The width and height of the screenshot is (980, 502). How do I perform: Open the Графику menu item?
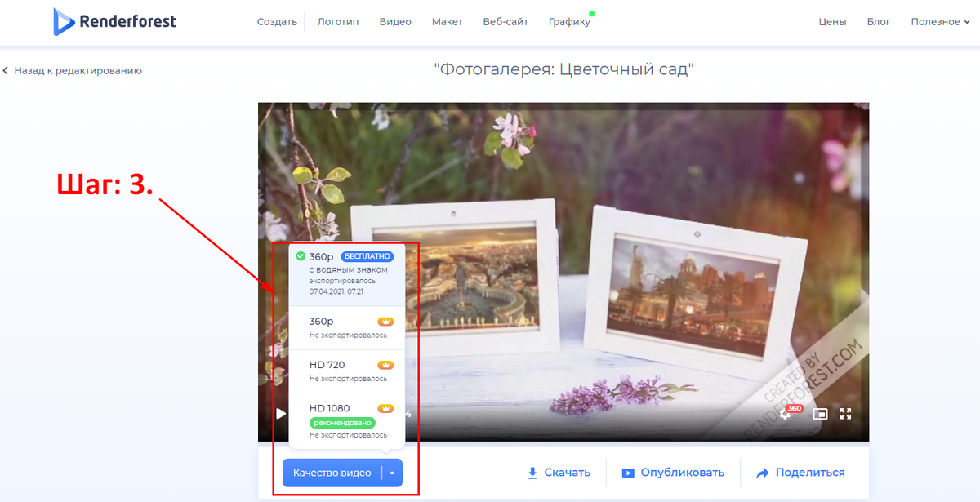coord(570,22)
